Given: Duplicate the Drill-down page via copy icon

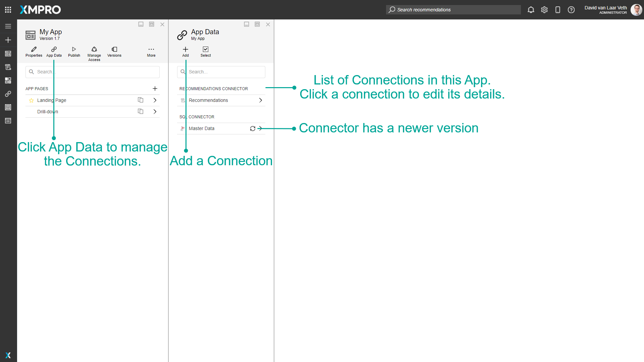Looking at the screenshot, I should click(x=141, y=111).
